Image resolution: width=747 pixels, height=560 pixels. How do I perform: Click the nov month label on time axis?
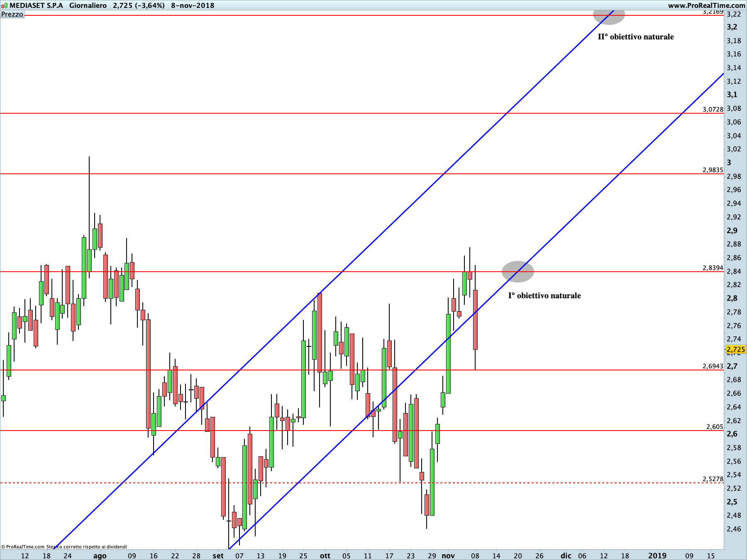point(448,556)
